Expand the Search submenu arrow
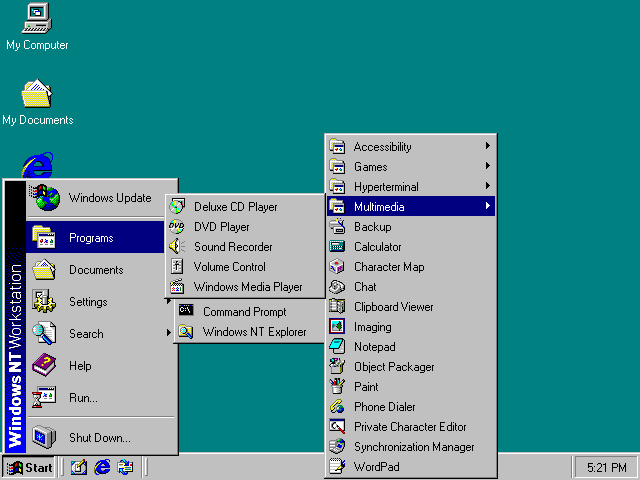Screen dimensions: 640x480 (x=169, y=333)
